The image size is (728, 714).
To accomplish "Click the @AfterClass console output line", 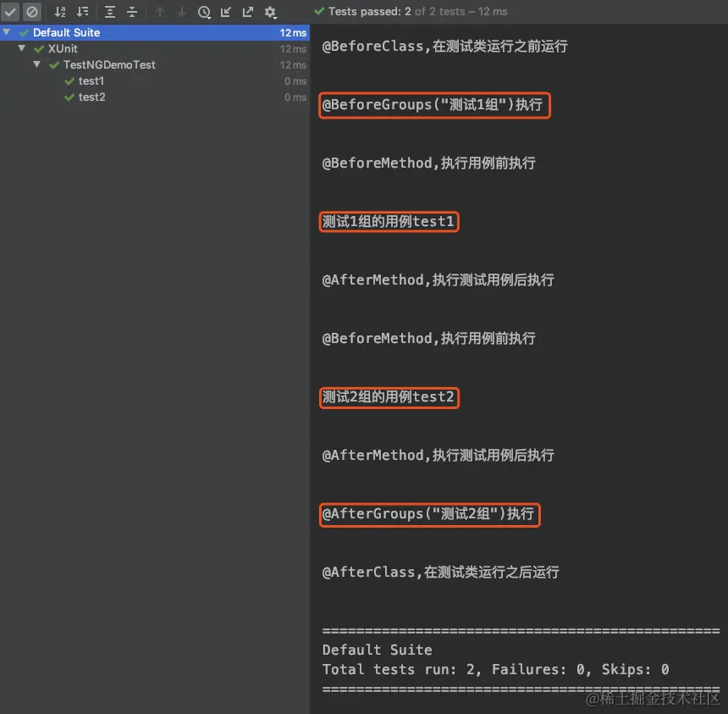I will tap(440, 573).
